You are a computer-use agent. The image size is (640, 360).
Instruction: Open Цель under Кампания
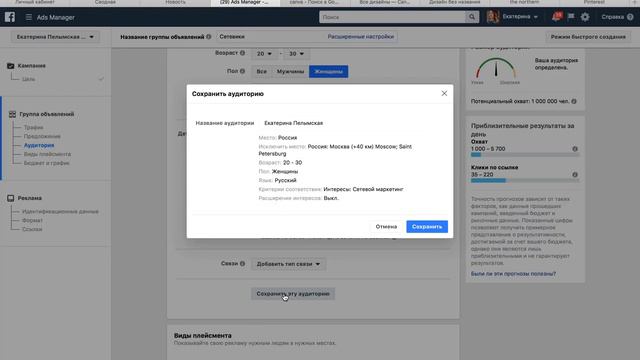click(x=28, y=79)
